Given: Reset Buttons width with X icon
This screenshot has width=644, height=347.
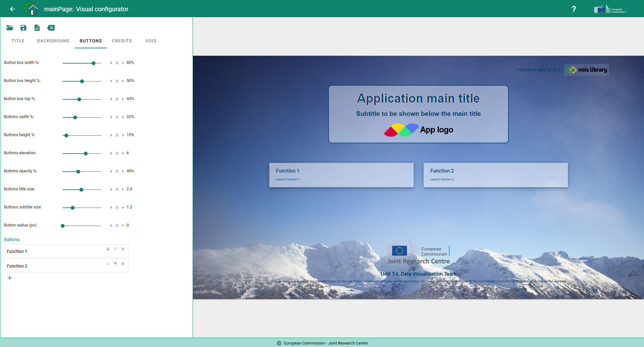Looking at the screenshot, I should point(117,117).
